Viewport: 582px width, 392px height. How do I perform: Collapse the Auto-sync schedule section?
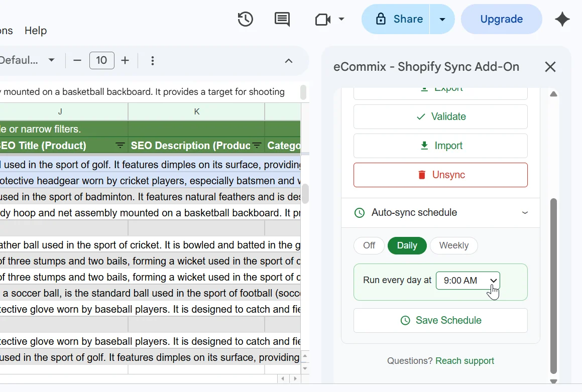525,213
